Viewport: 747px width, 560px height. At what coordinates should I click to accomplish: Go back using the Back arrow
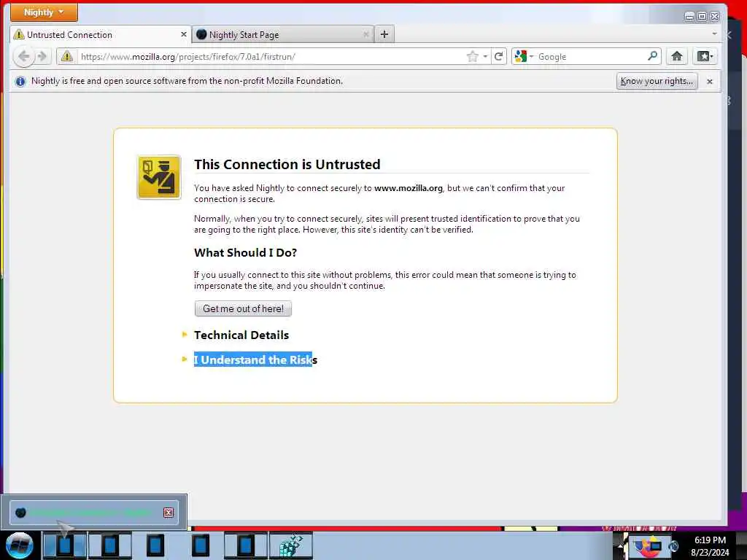click(x=24, y=56)
